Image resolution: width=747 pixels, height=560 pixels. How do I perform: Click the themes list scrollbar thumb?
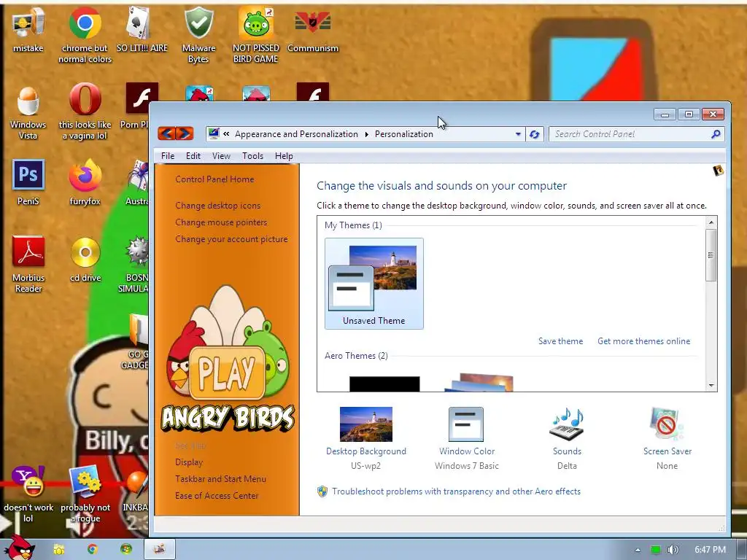pyautogui.click(x=711, y=255)
